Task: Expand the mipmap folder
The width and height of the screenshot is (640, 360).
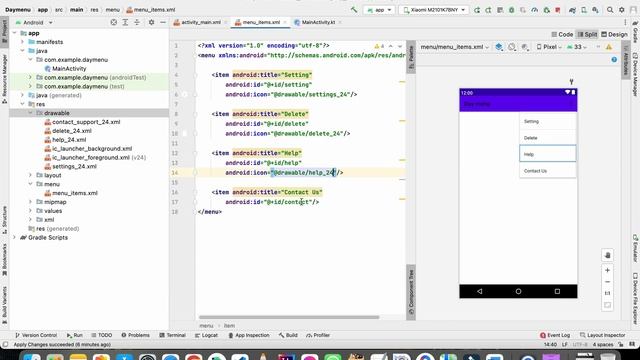Action: pyautogui.click(x=30, y=202)
